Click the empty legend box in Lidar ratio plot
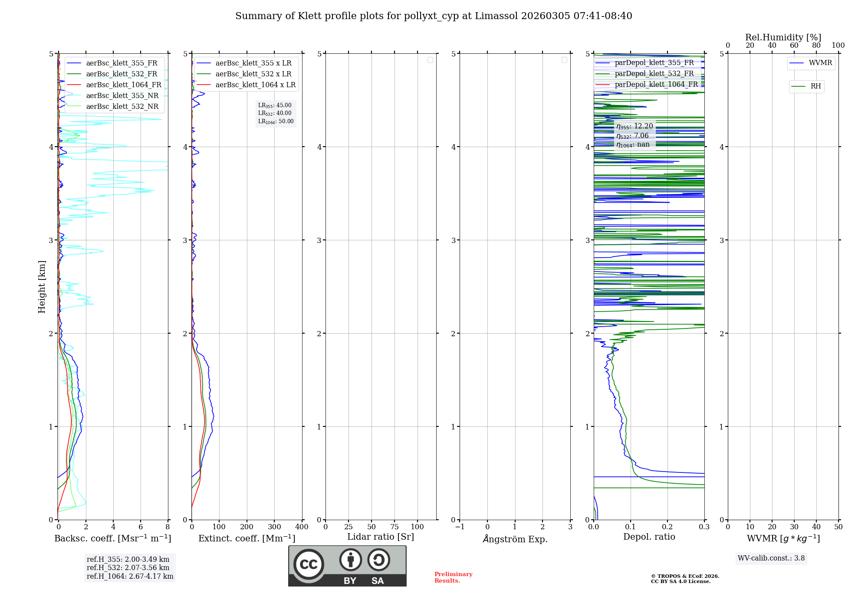The width and height of the screenshot is (868, 590). pos(430,60)
